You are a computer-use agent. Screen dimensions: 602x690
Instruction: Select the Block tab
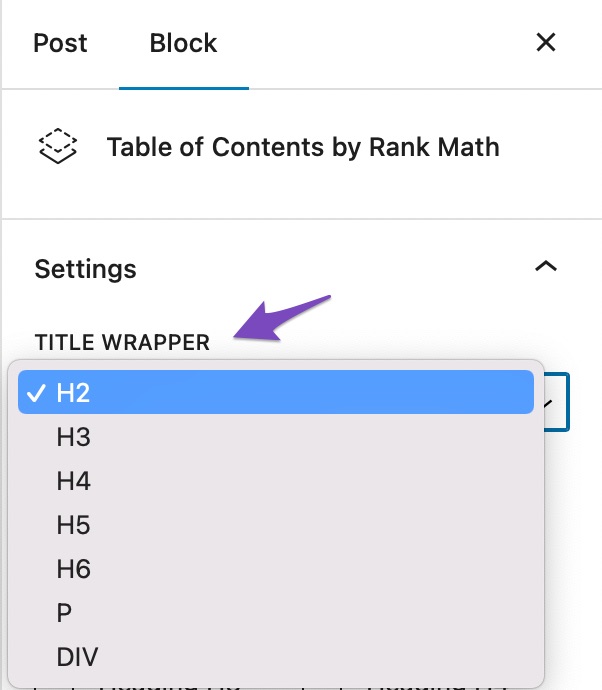183,44
